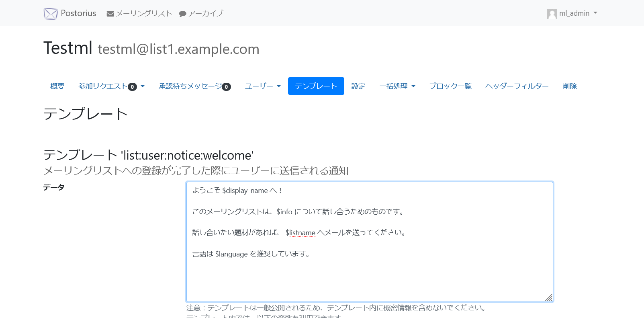
Task: Open the 承認待ちメッセージ tab
Action: point(195,86)
